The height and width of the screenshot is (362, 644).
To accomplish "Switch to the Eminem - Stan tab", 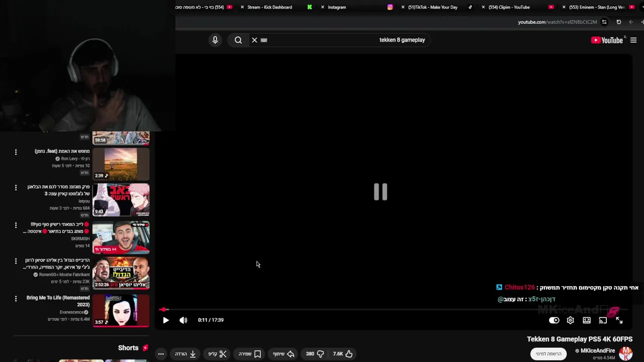I will [597, 7].
